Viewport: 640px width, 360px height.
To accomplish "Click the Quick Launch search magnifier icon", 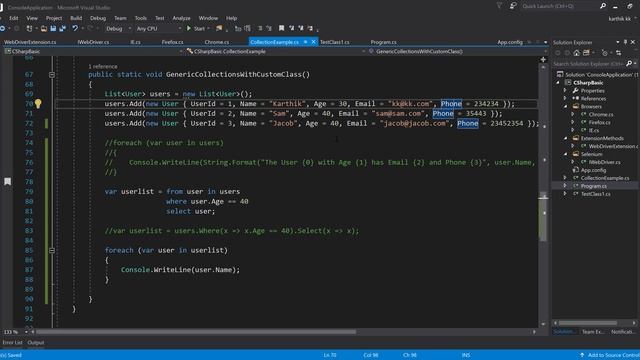I will click(603, 6).
